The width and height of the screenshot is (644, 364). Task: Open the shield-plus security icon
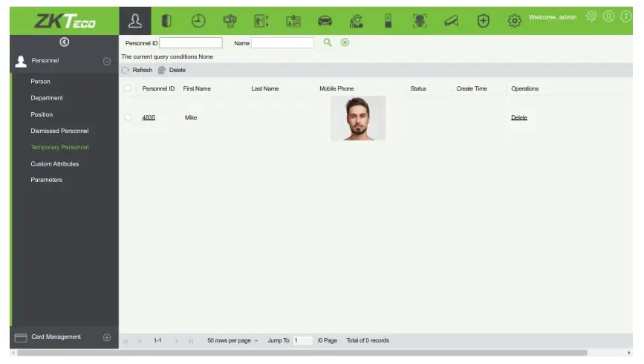point(484,21)
